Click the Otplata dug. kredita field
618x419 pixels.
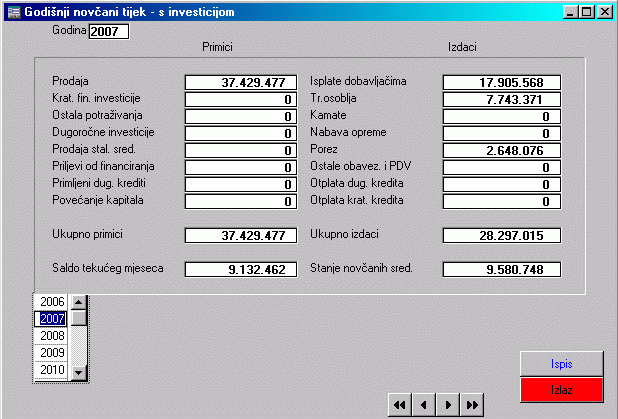502,184
